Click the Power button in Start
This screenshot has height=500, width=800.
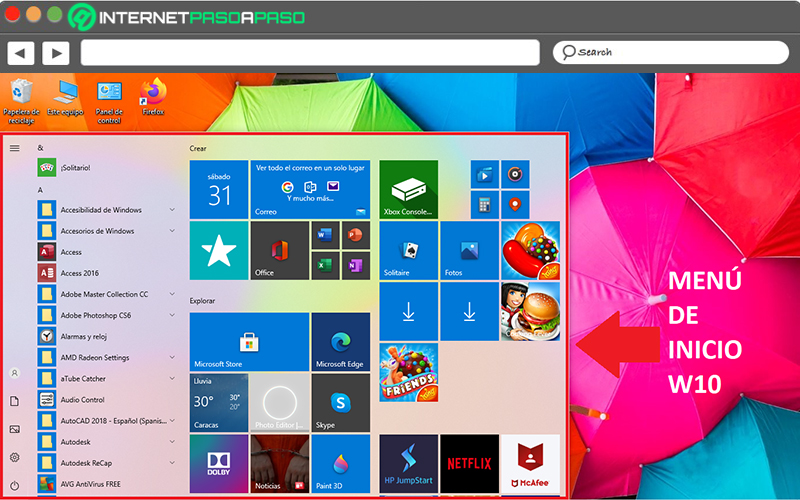click(x=15, y=486)
